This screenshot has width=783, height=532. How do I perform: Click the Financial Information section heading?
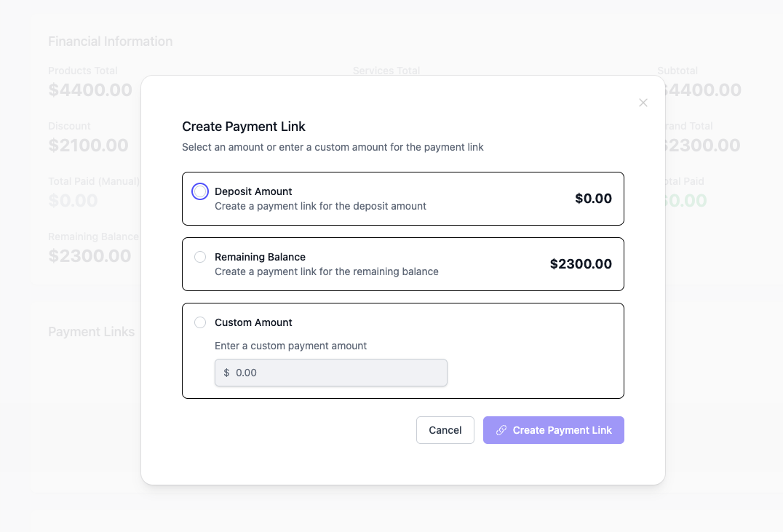[x=111, y=41]
